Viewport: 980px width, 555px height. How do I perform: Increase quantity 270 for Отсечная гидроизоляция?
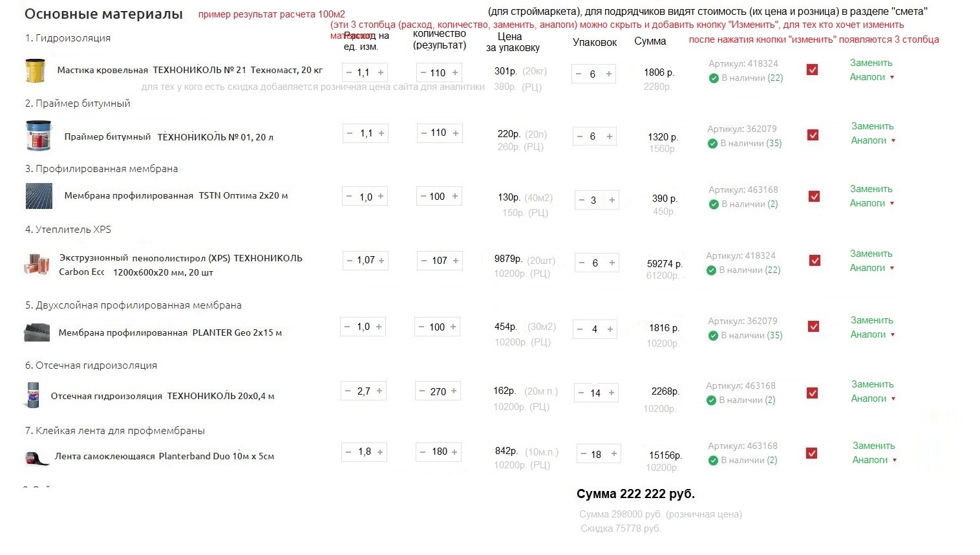tap(454, 391)
